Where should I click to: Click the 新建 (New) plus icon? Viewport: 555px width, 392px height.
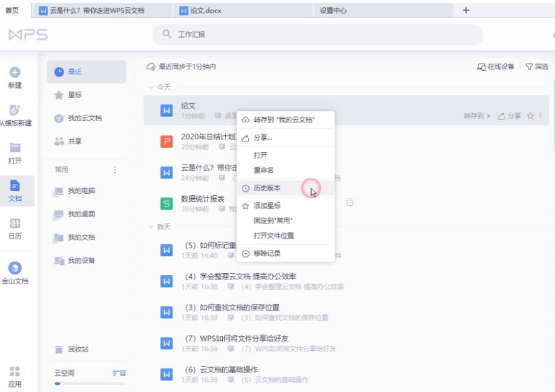coord(15,72)
